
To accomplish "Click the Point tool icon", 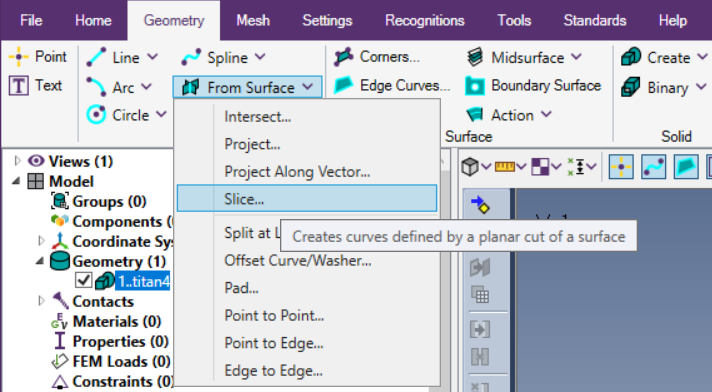I will 19,57.
